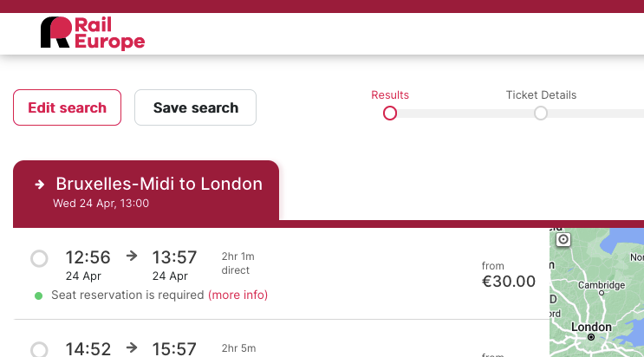Click the London marker on the map
The image size is (644, 357).
591,337
